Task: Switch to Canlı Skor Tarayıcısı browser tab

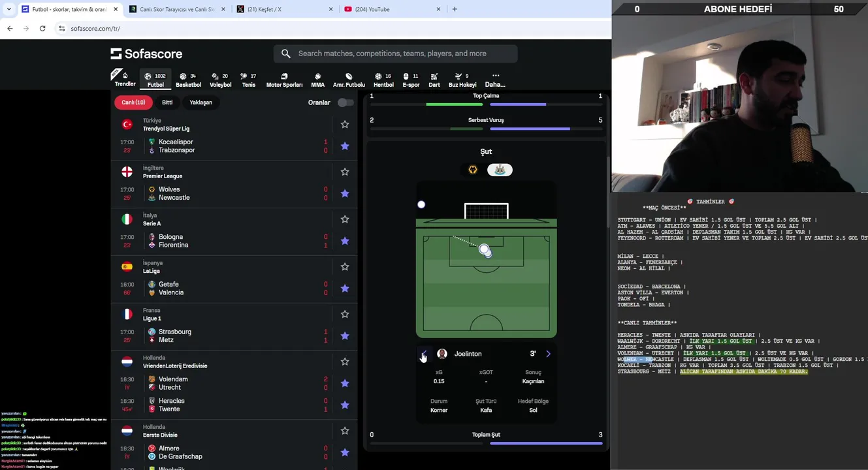Action: pyautogui.click(x=176, y=9)
